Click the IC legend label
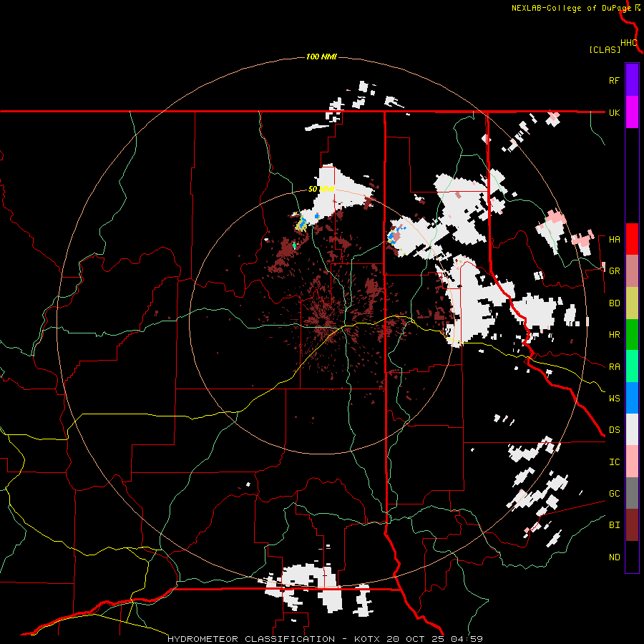This screenshot has height=644, width=644. pyautogui.click(x=614, y=462)
